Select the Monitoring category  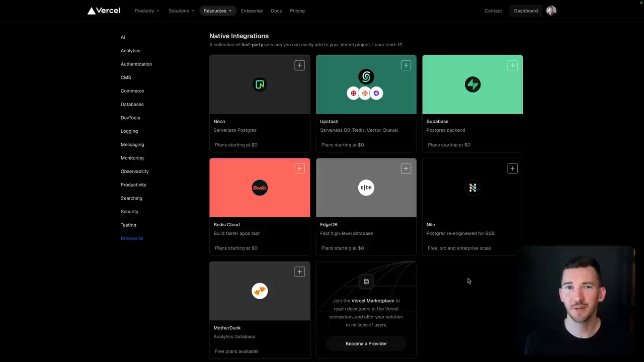[132, 158]
